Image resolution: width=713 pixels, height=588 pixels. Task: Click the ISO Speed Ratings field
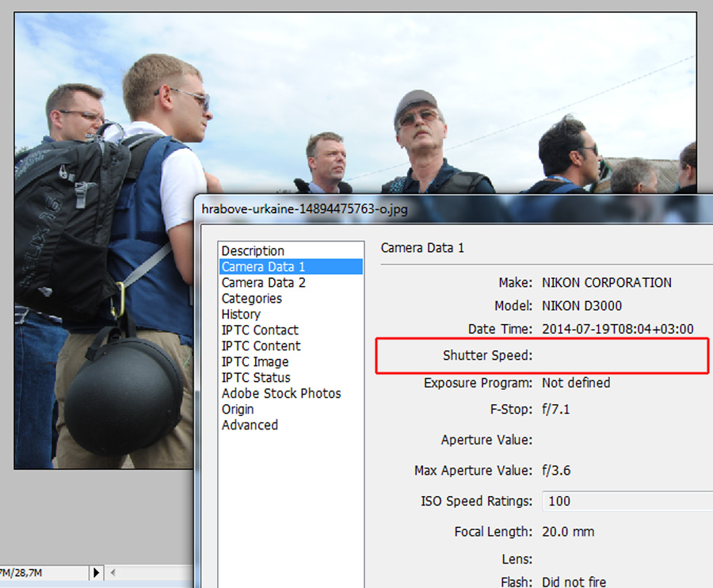click(x=627, y=501)
